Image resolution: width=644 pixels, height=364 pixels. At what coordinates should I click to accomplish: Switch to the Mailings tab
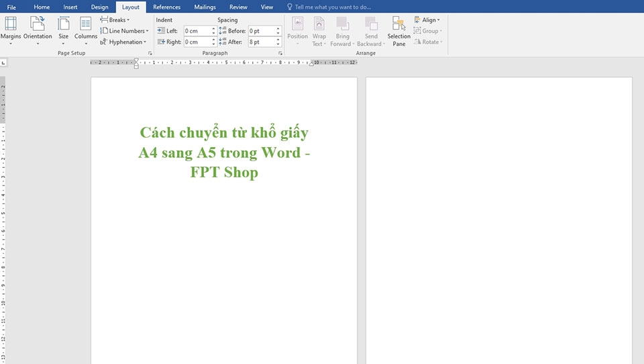[205, 7]
